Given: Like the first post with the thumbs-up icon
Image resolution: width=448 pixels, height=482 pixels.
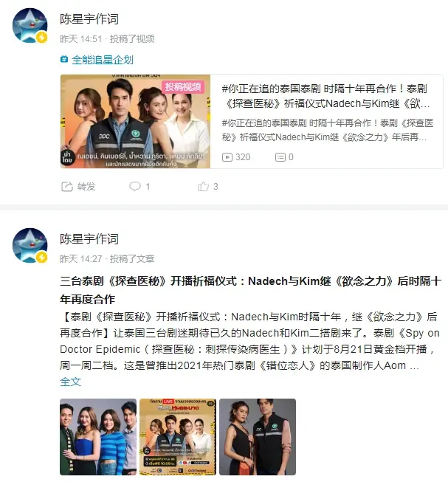Looking at the screenshot, I should click(x=203, y=186).
